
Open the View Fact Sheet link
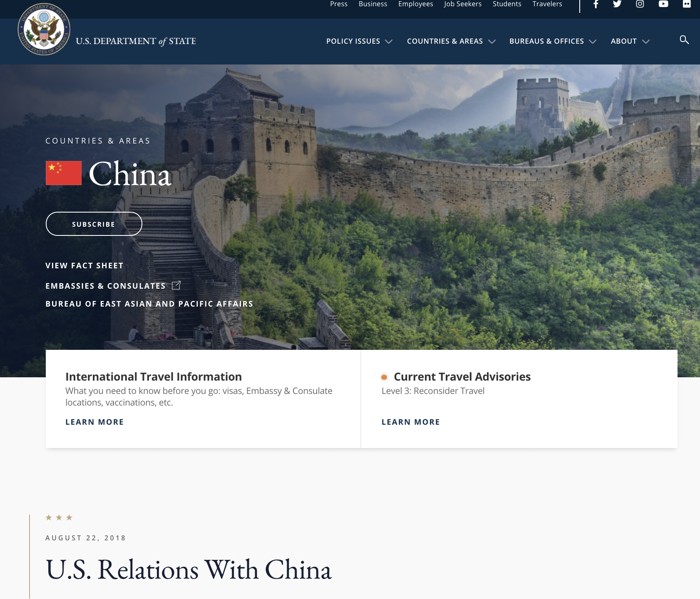point(84,266)
